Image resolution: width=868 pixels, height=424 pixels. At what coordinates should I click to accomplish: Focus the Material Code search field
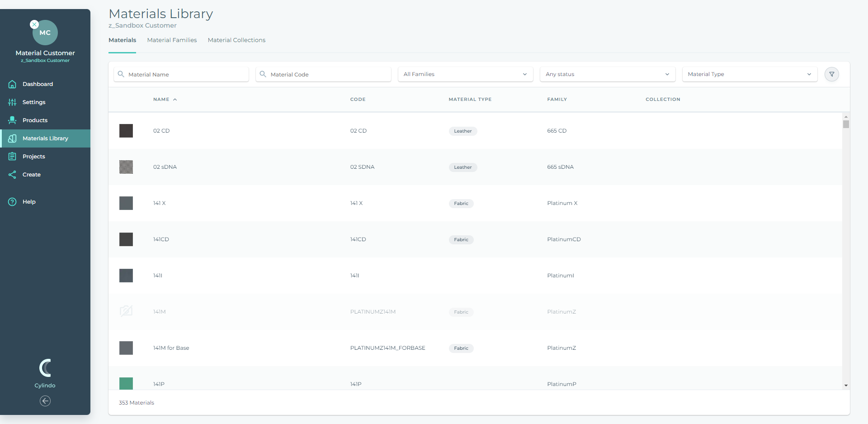328,75
